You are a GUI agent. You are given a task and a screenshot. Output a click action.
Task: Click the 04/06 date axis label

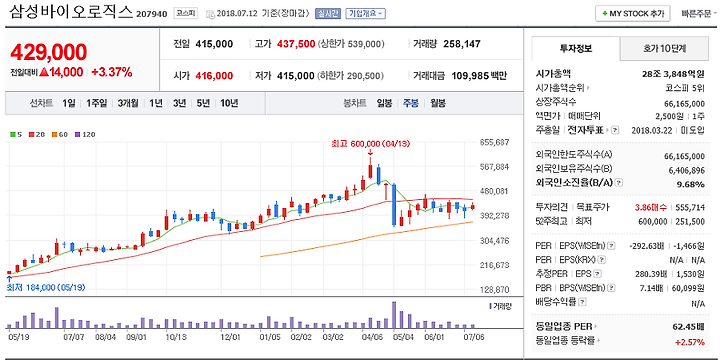coord(371,337)
